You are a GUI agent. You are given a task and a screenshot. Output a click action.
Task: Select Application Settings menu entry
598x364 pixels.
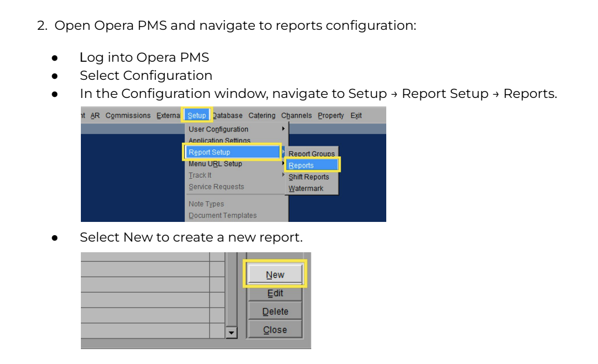[x=236, y=140]
